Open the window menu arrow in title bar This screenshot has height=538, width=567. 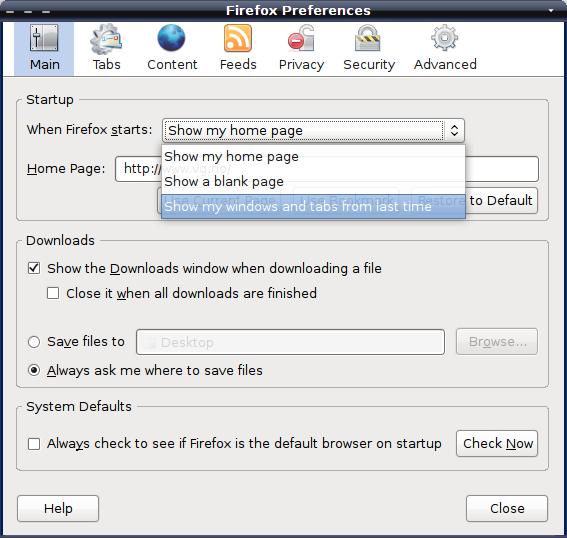[x=551, y=10]
